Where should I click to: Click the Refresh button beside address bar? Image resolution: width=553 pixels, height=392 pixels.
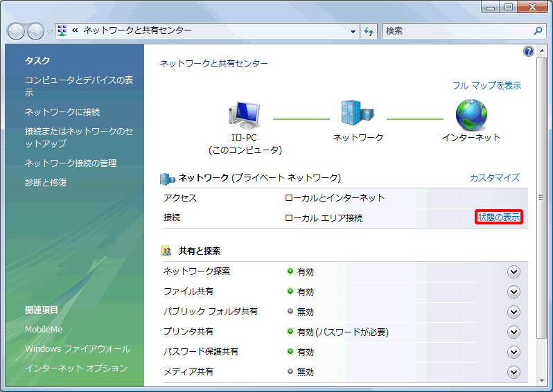click(x=369, y=31)
